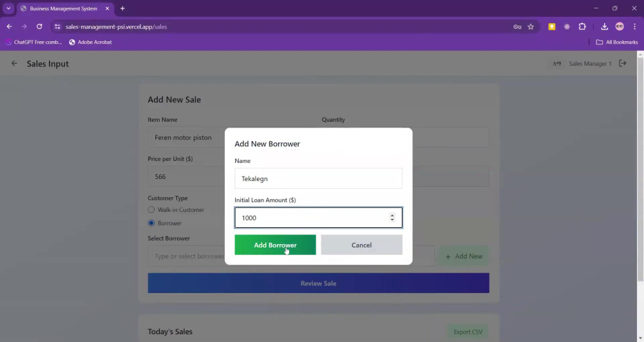The height and width of the screenshot is (342, 644).
Task: Click the Sales Manager 1 user label
Action: tap(590, 64)
